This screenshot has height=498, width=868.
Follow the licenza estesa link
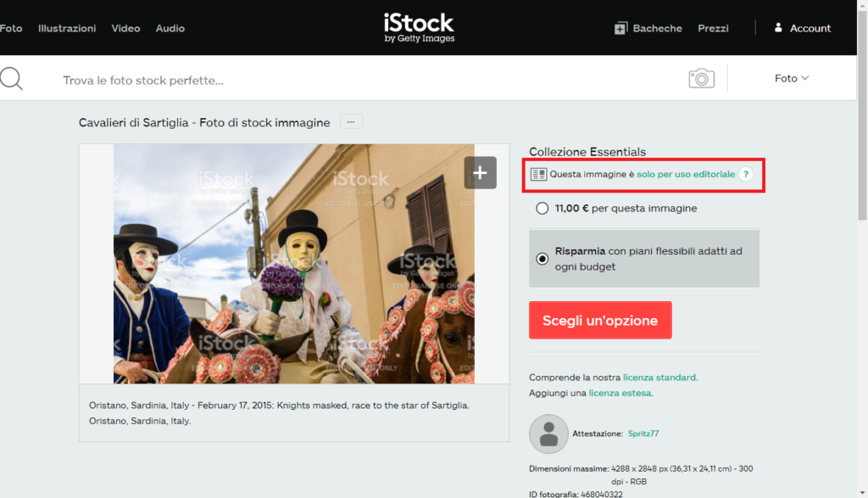tap(620, 393)
